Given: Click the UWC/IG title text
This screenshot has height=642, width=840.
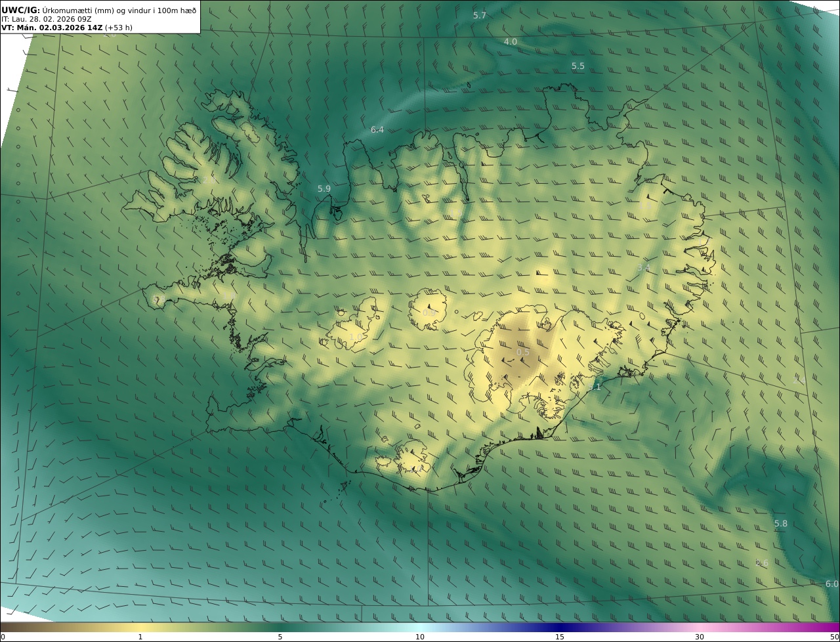Looking at the screenshot, I should pos(21,10).
